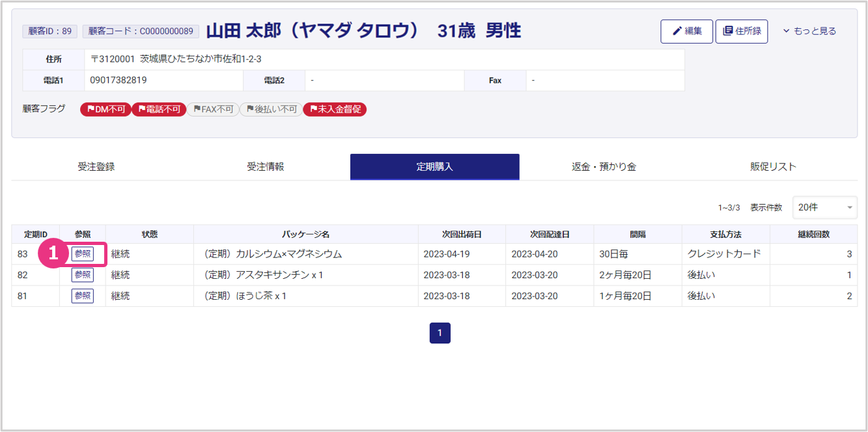Image resolution: width=868 pixels, height=432 pixels.
Task: Open the 販促リスト tab
Action: pyautogui.click(x=773, y=167)
